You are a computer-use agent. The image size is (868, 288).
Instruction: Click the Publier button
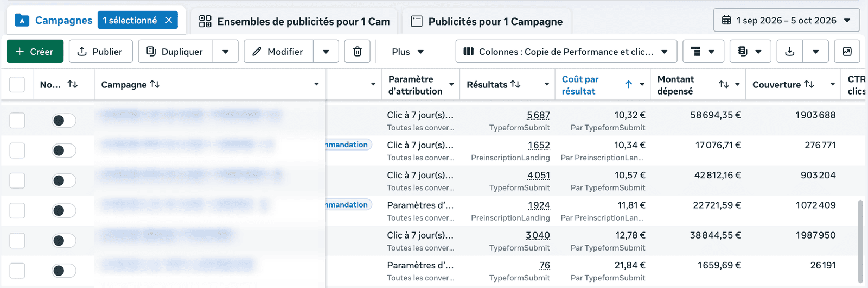100,51
